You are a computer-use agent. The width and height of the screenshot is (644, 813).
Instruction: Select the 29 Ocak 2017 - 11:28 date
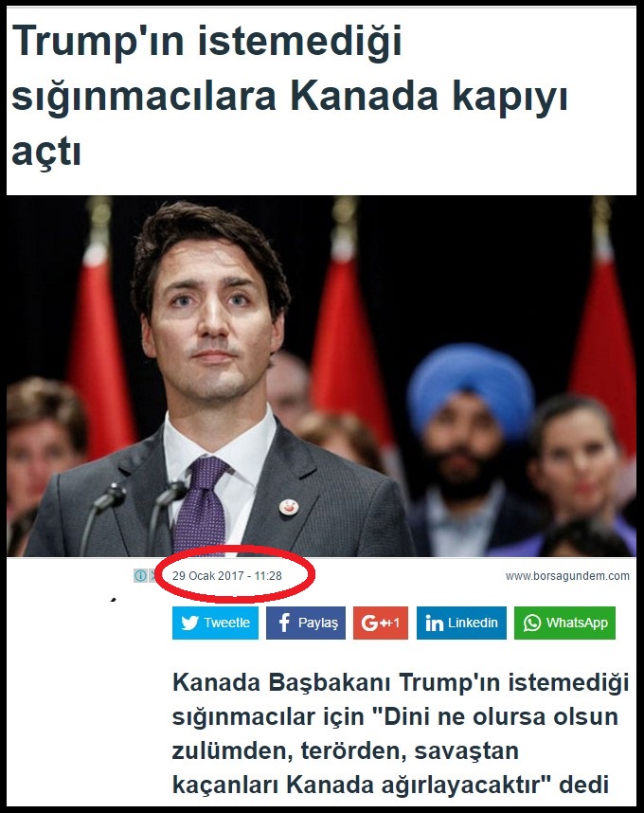click(227, 575)
